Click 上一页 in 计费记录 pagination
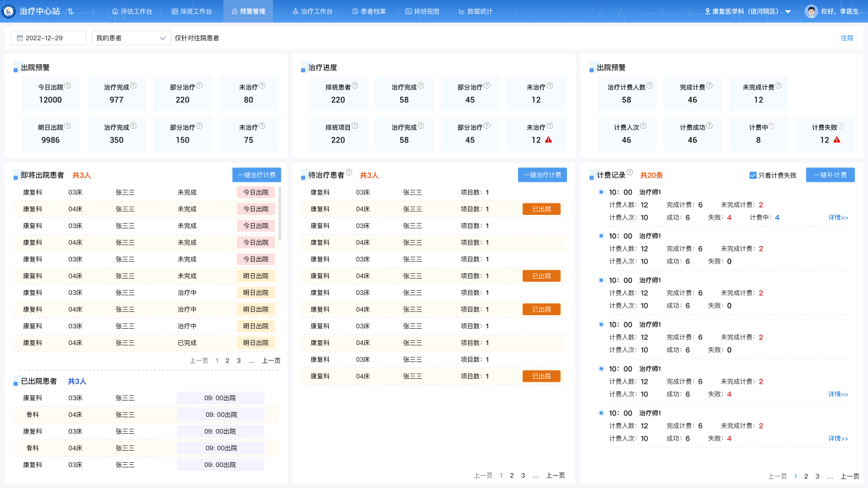Viewport: 868px width, 488px height. tap(777, 476)
